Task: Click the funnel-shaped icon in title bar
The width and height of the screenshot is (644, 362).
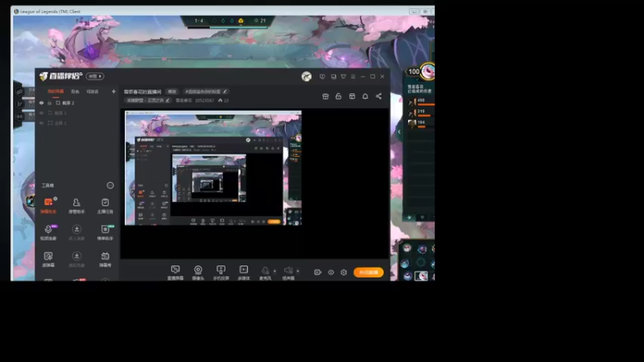Action: click(344, 76)
